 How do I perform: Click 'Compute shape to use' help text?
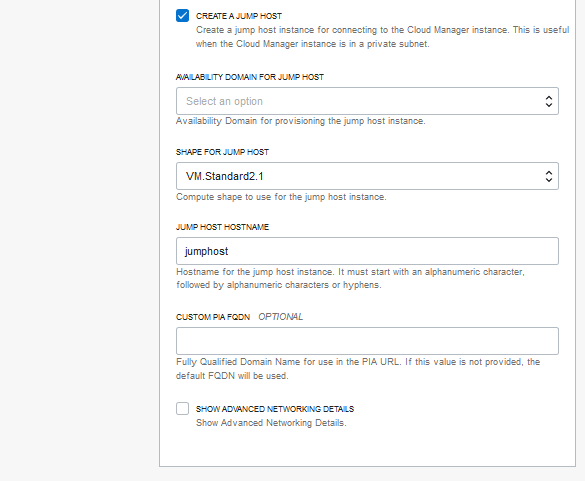(x=281, y=197)
